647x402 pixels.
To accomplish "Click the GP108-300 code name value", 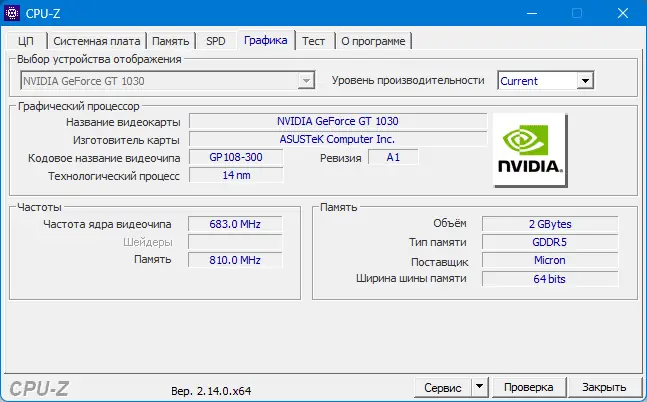I will pos(236,157).
